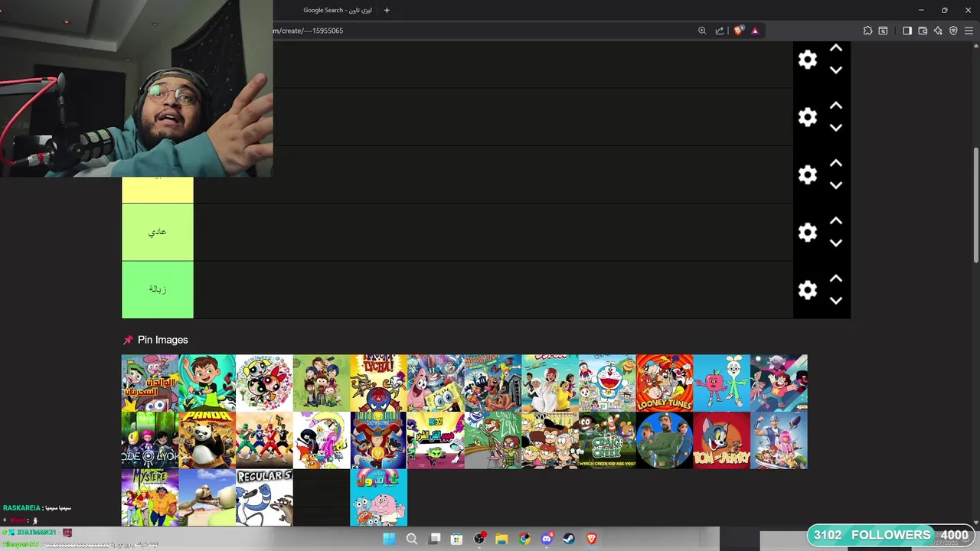
Task: Open the browser hamburger menu
Action: pyautogui.click(x=969, y=31)
